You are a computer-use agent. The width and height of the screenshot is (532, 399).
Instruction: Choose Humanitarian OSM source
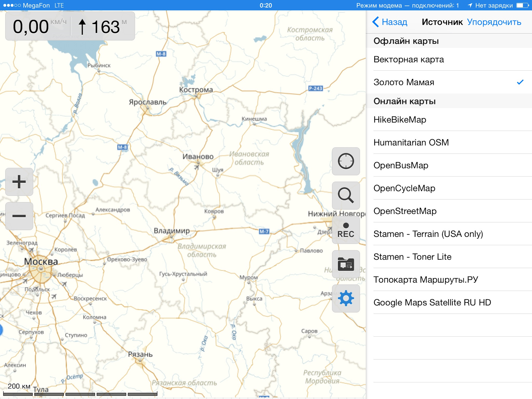[x=449, y=142]
